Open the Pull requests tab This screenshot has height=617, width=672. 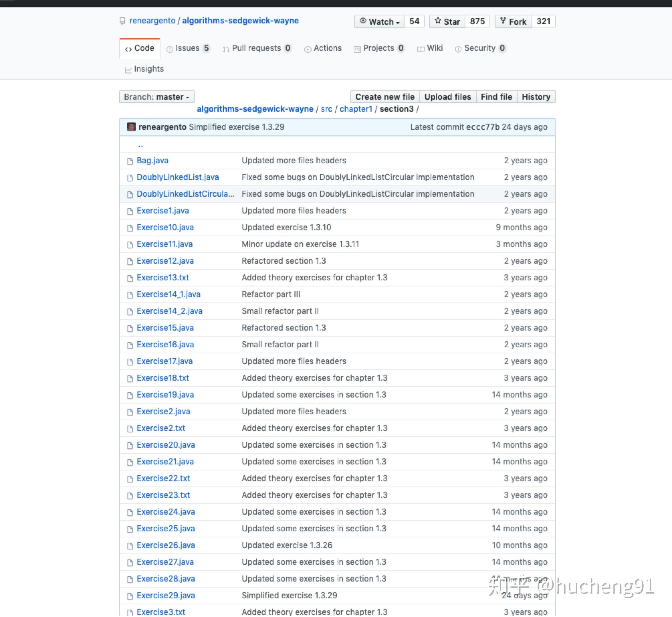[257, 48]
